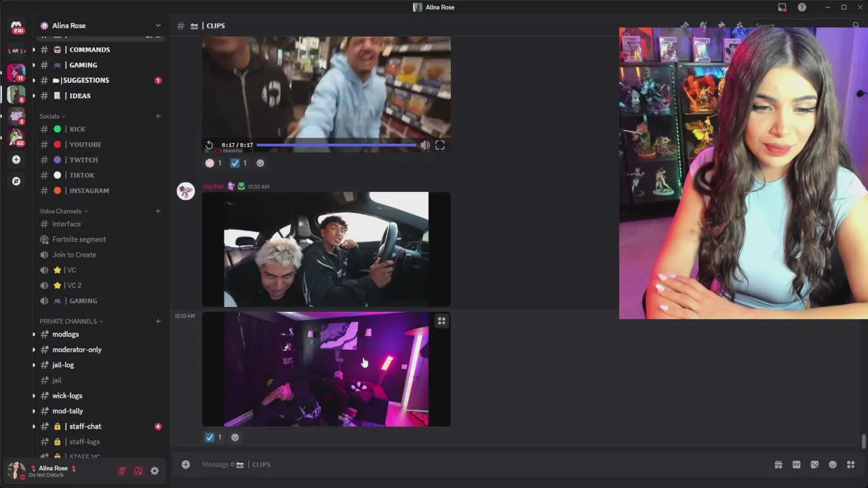The width and height of the screenshot is (868, 488).
Task: Open the purple room image thumbnail
Action: pos(326,369)
